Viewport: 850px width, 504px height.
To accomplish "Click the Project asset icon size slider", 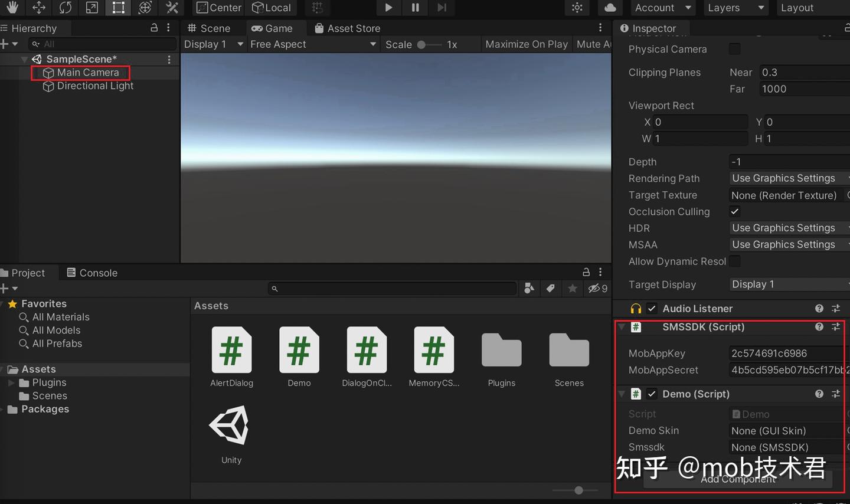I will (576, 490).
